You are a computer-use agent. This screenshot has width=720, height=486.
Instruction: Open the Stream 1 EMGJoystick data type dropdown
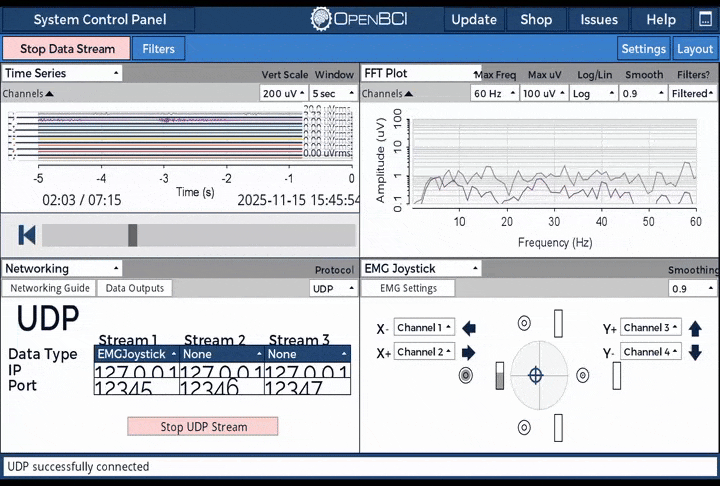click(137, 354)
